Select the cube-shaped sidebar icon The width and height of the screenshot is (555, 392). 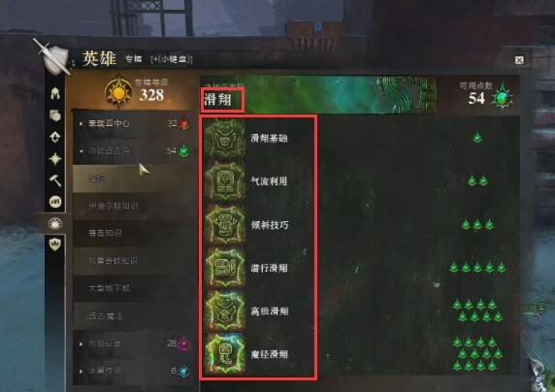pyautogui.click(x=55, y=115)
